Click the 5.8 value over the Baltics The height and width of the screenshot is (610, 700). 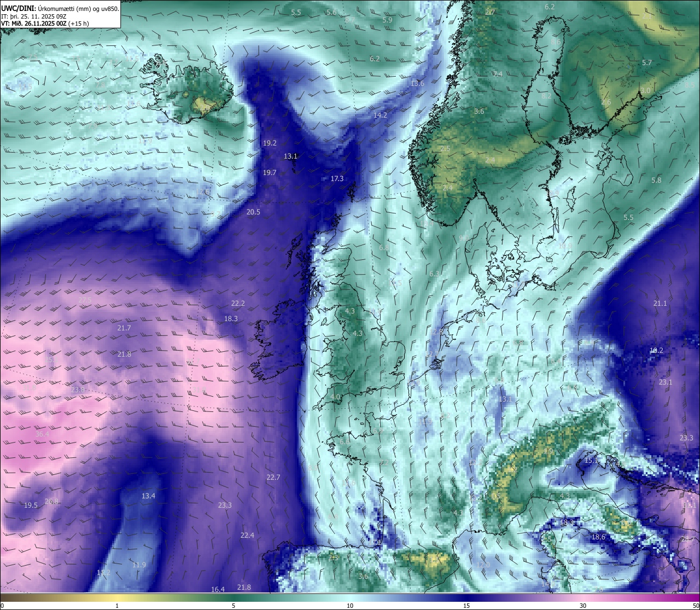[x=656, y=180]
